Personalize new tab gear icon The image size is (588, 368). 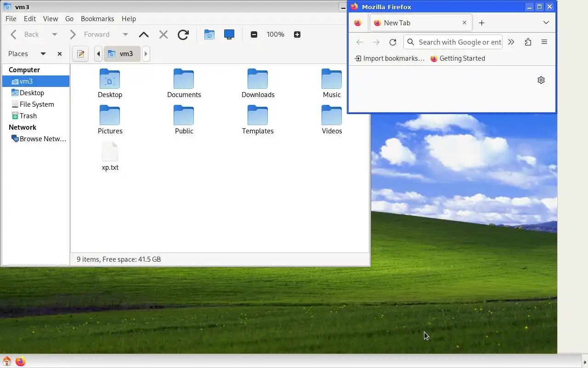coord(541,80)
